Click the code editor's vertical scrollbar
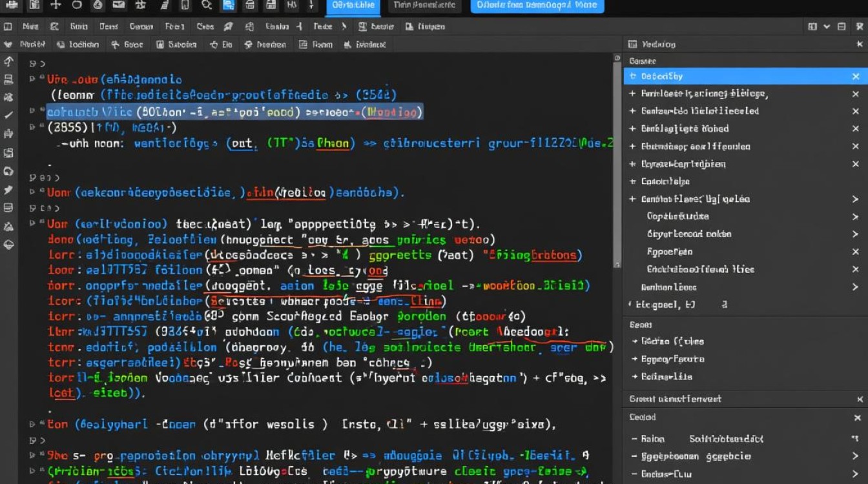This screenshot has height=484, width=868. click(617, 161)
